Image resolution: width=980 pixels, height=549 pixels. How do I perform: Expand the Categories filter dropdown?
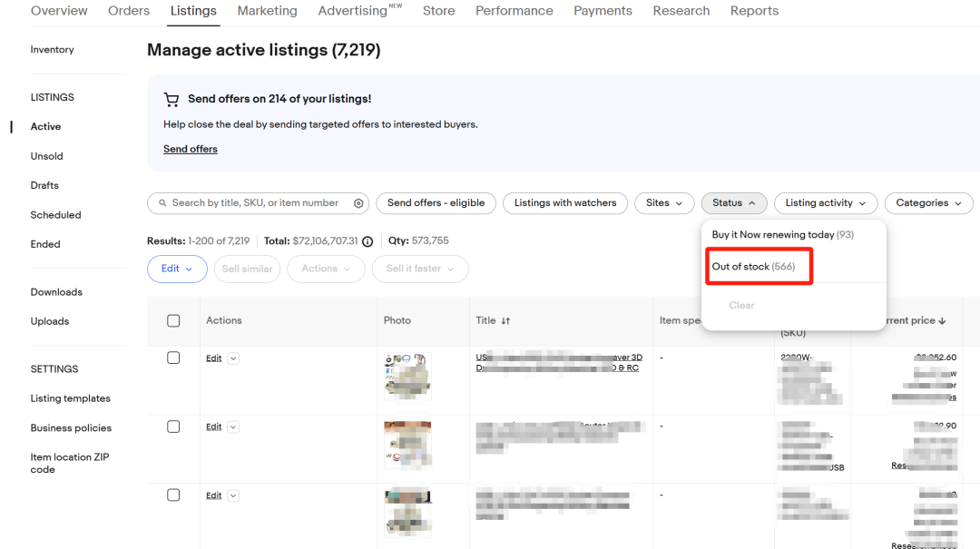click(928, 203)
